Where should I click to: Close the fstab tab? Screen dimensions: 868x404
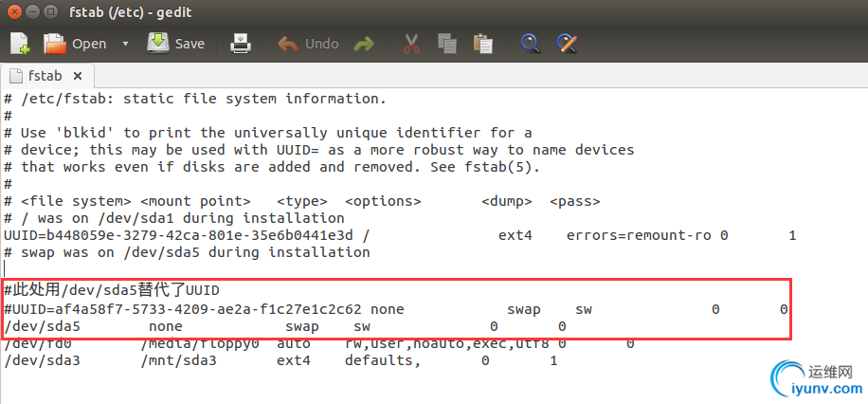[x=78, y=75]
